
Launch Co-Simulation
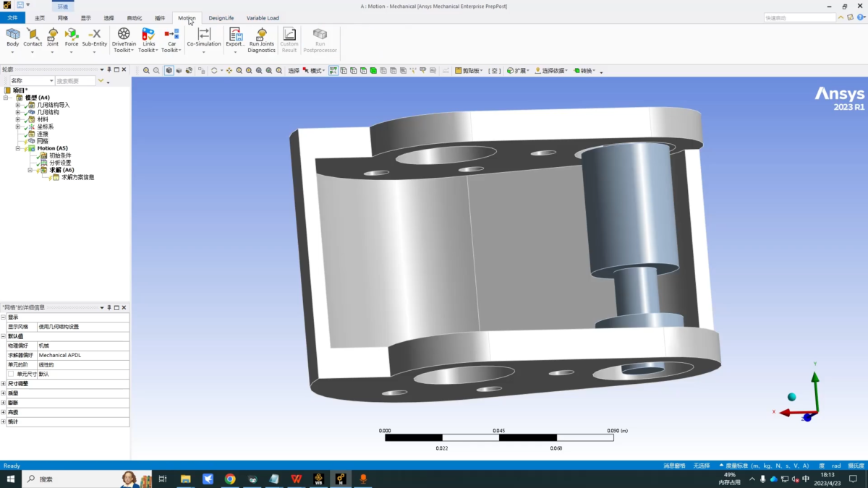pyautogui.click(x=204, y=39)
